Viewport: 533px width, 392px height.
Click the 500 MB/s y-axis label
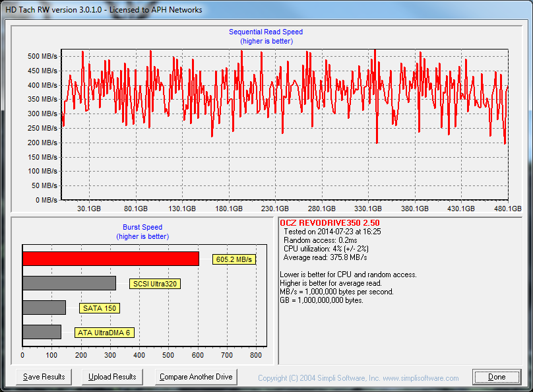point(42,56)
